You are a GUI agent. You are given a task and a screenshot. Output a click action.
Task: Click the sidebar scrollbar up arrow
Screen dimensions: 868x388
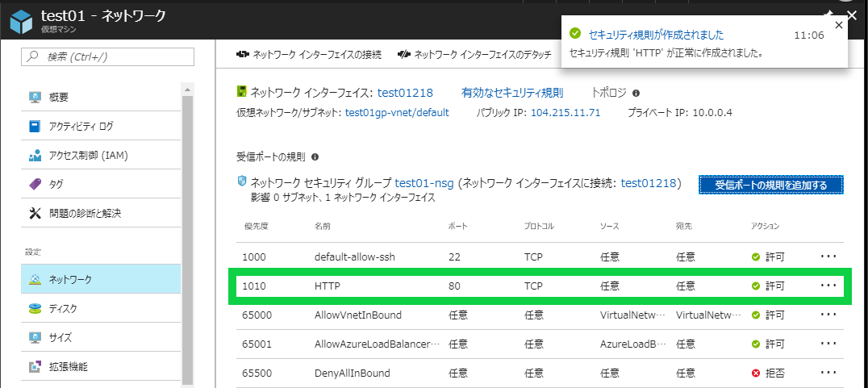(187, 90)
